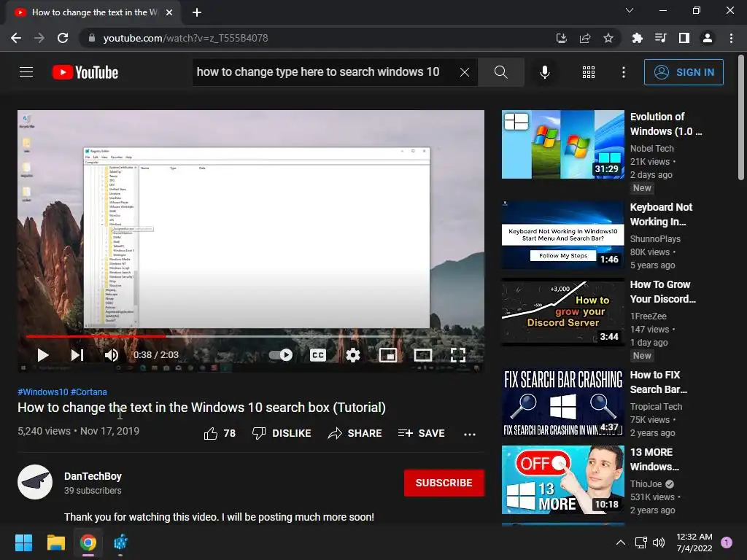The height and width of the screenshot is (560, 747).
Task: Open more actions ellipsis under video
Action: point(470,434)
